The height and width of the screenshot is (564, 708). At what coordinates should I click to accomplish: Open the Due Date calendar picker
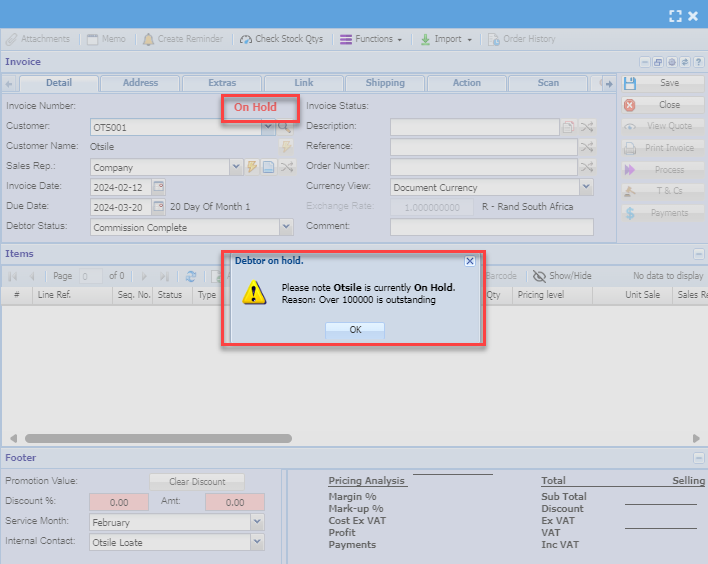[x=158, y=207]
